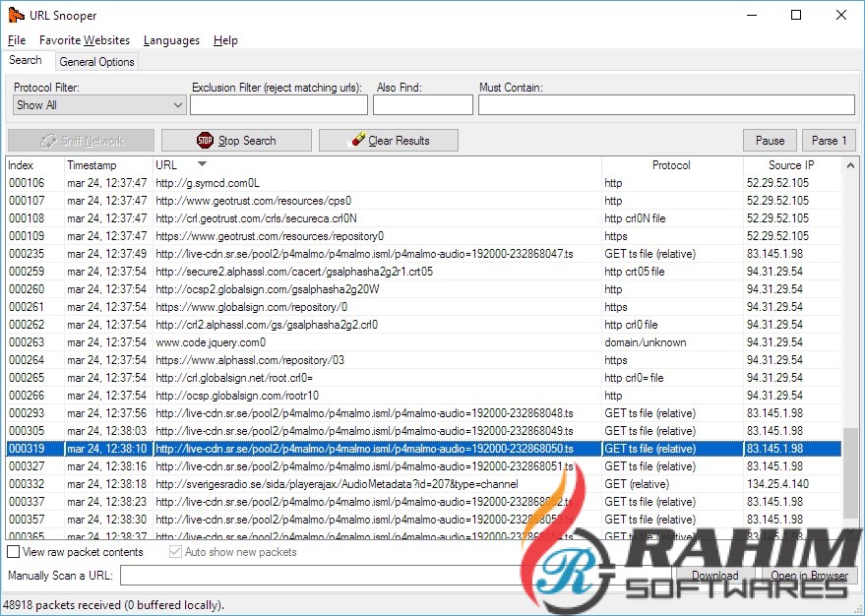Select the www.alphassl.com/repository/03 URL row
This screenshot has width=865, height=616.
(x=250, y=359)
